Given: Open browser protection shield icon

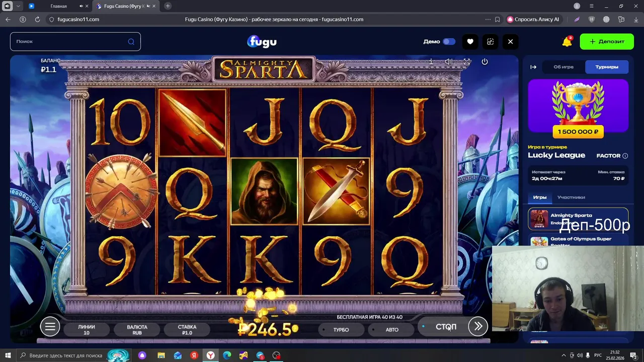Looking at the screenshot, I should coord(592,19).
